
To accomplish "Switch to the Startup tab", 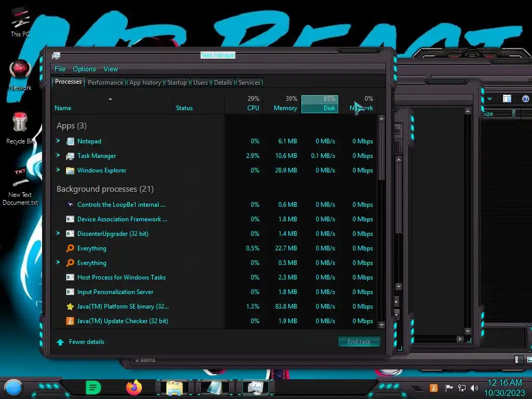I will click(x=177, y=83).
